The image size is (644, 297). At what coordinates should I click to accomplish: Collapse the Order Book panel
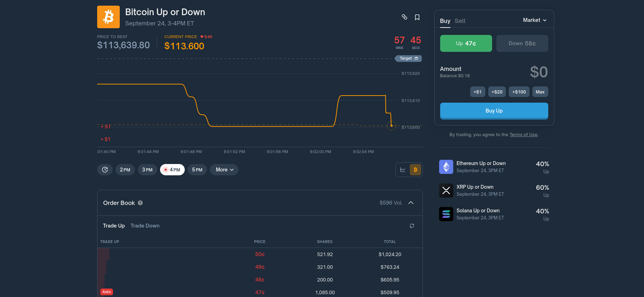(411, 203)
